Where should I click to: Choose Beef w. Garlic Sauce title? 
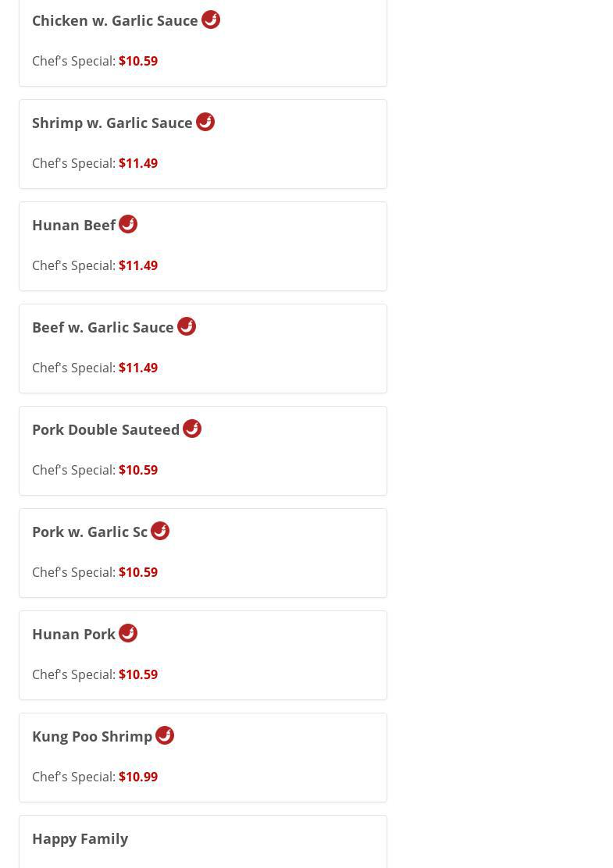(102, 328)
